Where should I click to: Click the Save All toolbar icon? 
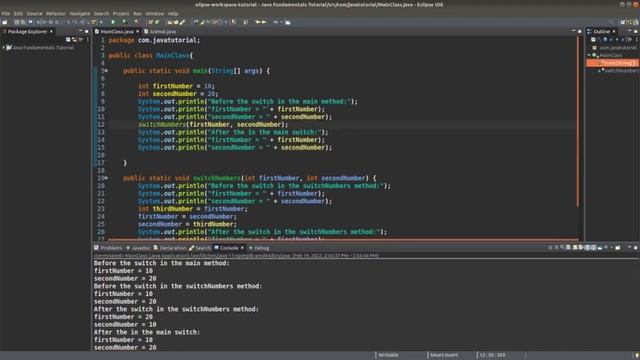[23, 22]
